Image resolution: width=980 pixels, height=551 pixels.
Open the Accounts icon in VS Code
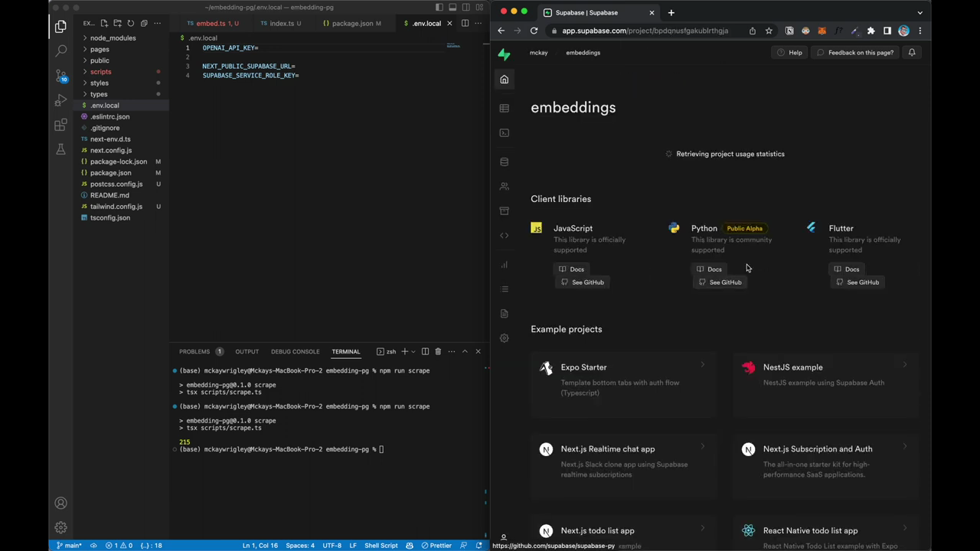coord(60,503)
